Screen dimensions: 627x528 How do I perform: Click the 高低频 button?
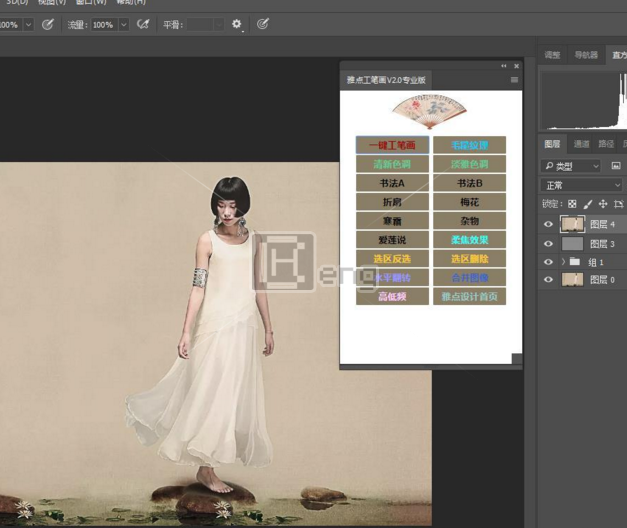392,296
